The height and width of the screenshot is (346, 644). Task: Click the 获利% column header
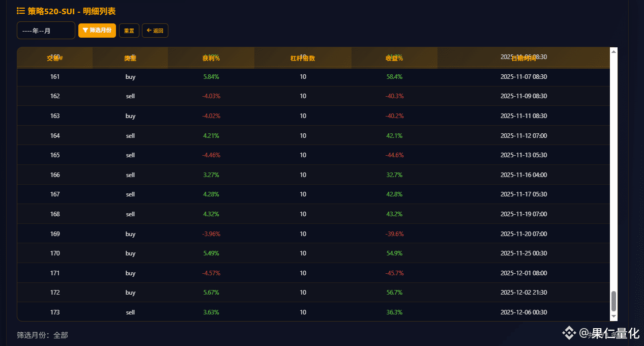(x=211, y=58)
